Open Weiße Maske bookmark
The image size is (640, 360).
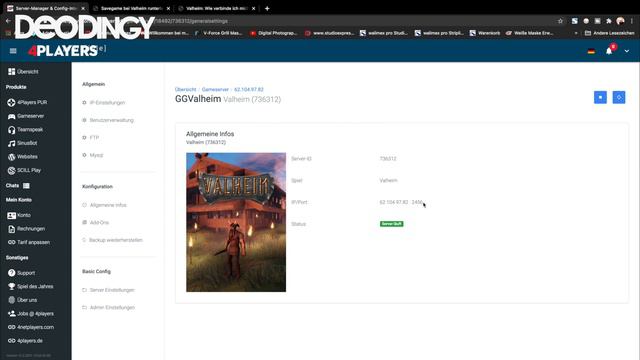[x=529, y=33]
